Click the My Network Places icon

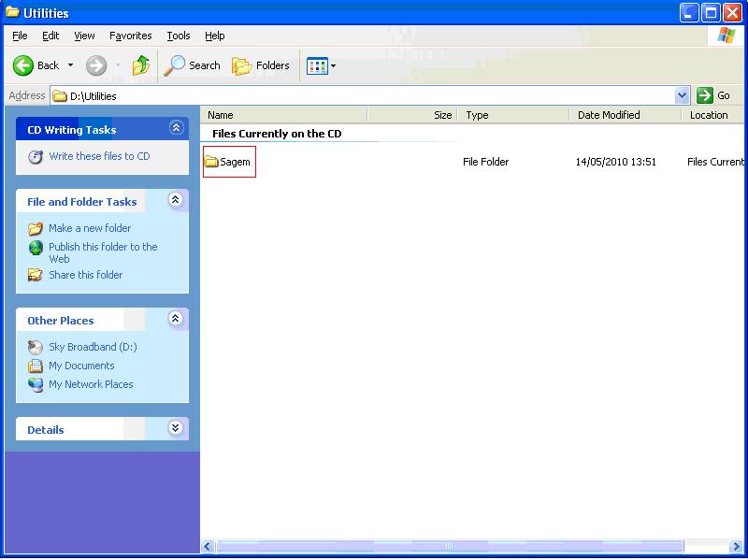36,384
